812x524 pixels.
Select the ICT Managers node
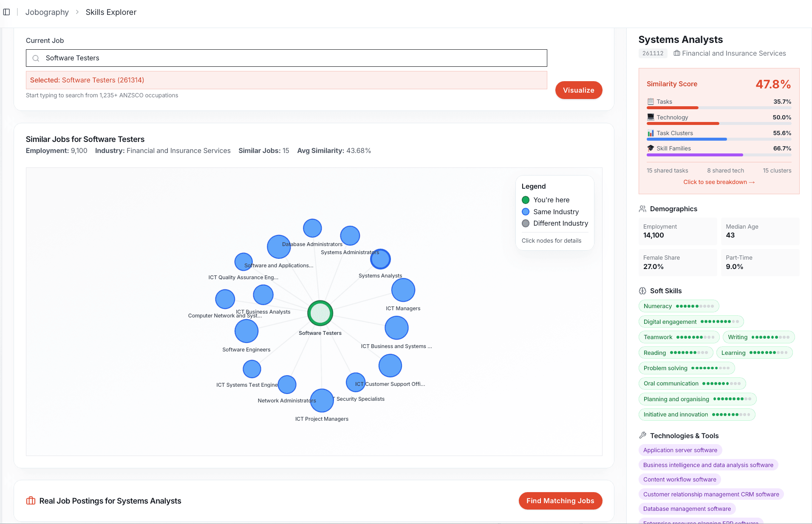[x=403, y=290]
